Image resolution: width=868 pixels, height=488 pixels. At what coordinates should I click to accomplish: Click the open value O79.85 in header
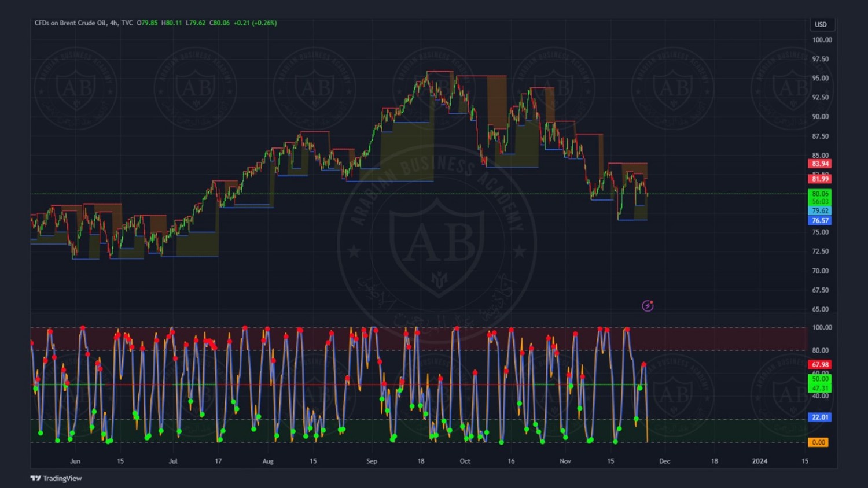click(x=147, y=23)
